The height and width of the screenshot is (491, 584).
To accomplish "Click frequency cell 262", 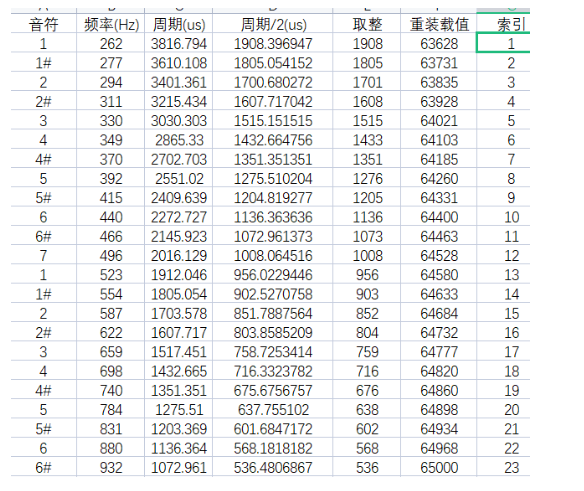I will coord(111,43).
